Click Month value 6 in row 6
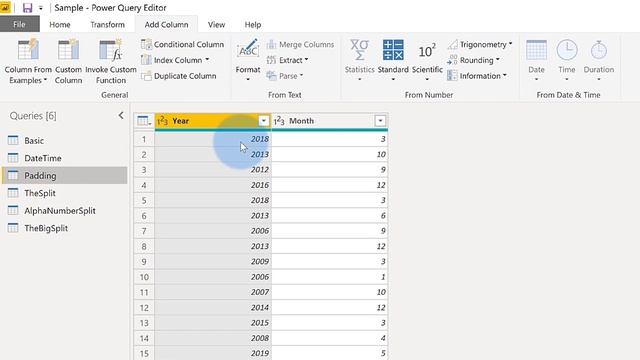640x360 pixels. [329, 216]
